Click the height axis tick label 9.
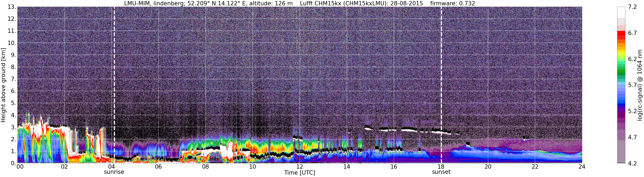This screenshot has width=644, height=177. point(13,55)
